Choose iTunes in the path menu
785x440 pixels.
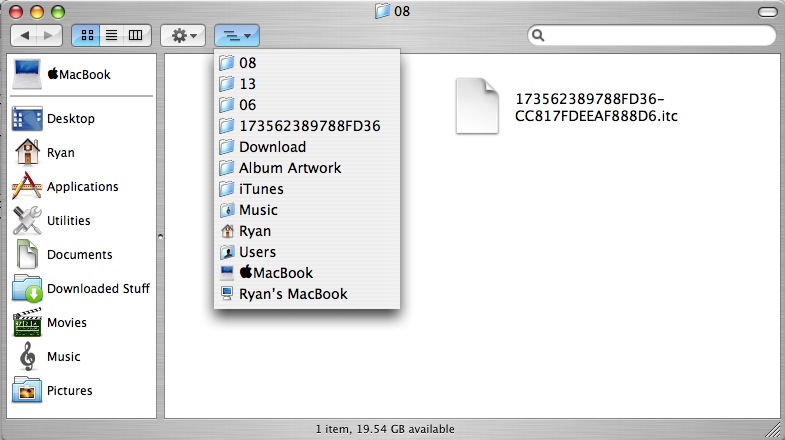[307, 189]
